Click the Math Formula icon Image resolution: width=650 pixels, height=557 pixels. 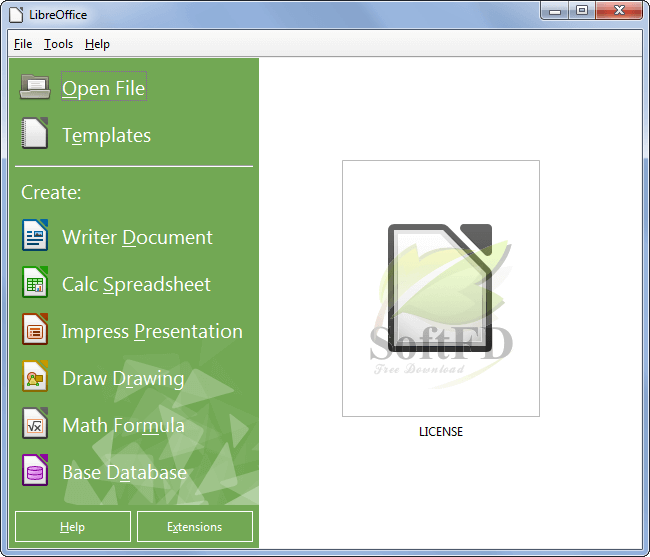click(35, 423)
